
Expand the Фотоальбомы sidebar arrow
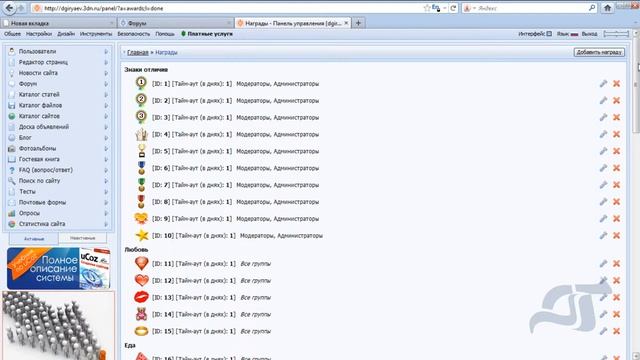click(106, 149)
